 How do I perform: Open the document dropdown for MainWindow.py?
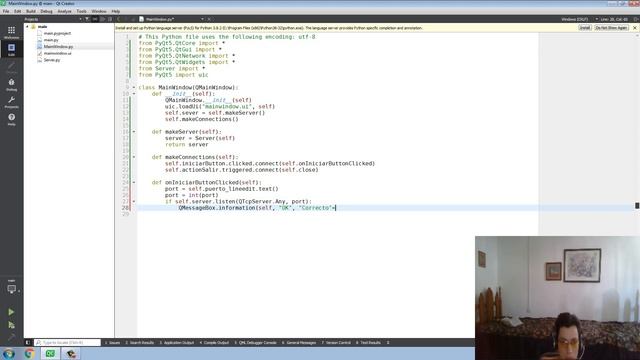tap(202, 19)
